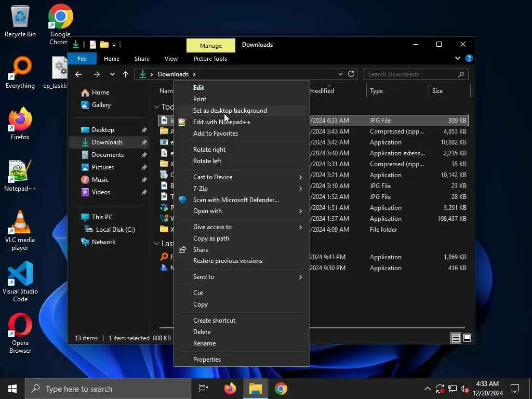Viewport: 532px width, 399px height.
Task: Open Notepad++ desktop shortcut
Action: click(20, 176)
